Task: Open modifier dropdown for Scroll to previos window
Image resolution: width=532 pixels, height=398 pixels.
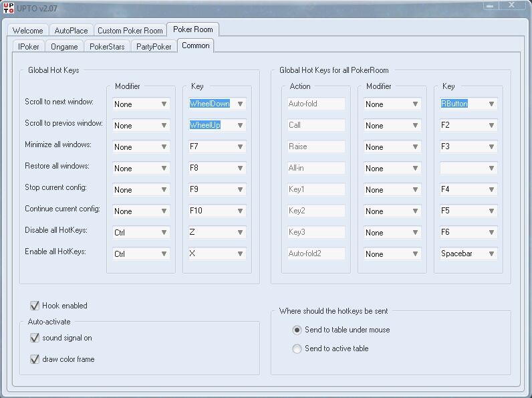Action: tap(141, 125)
